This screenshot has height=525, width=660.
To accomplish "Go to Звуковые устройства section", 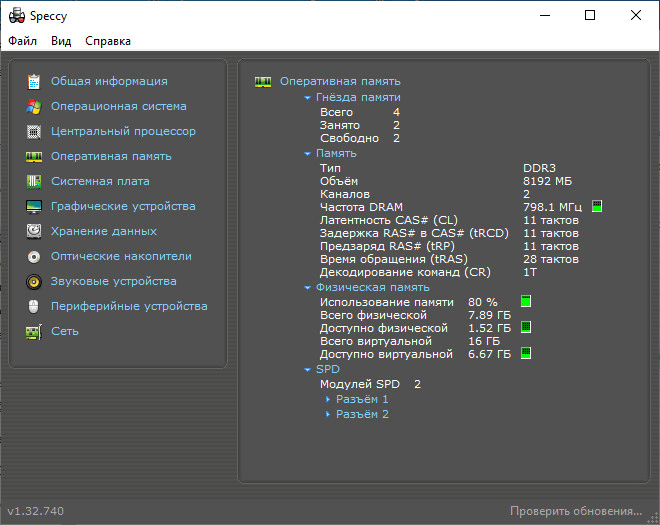I will (x=114, y=281).
